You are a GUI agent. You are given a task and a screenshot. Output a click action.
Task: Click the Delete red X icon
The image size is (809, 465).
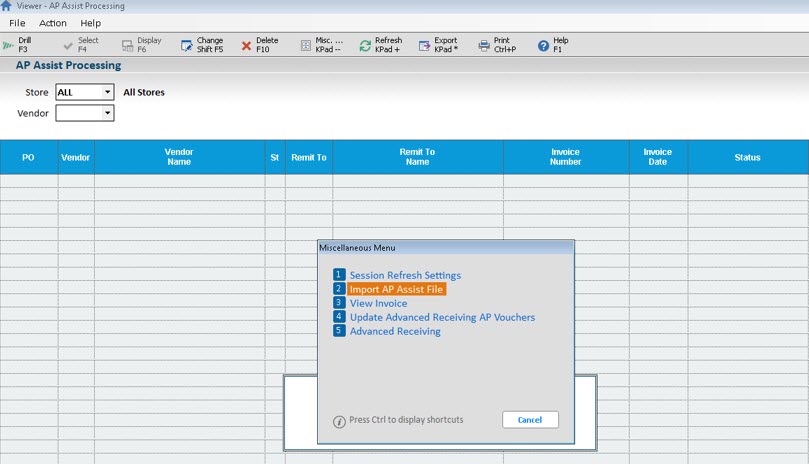pos(246,45)
